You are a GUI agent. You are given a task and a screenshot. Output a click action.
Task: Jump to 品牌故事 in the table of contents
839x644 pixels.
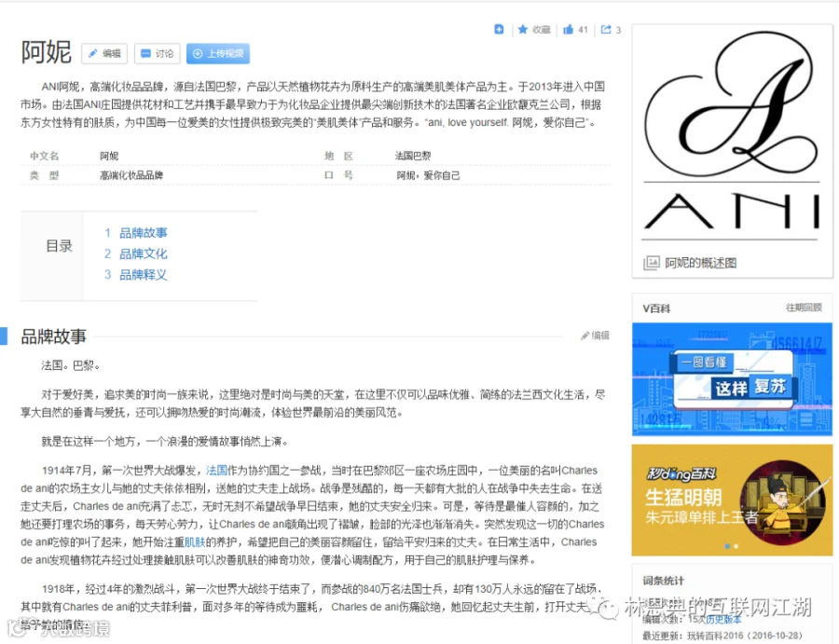point(143,233)
